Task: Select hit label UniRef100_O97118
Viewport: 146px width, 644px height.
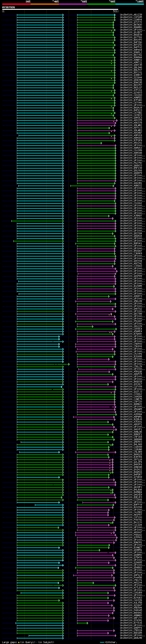Action: click(x=131, y=459)
